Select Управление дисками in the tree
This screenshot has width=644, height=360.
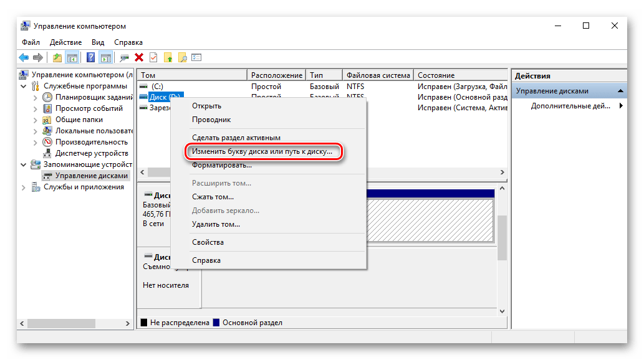(85, 176)
